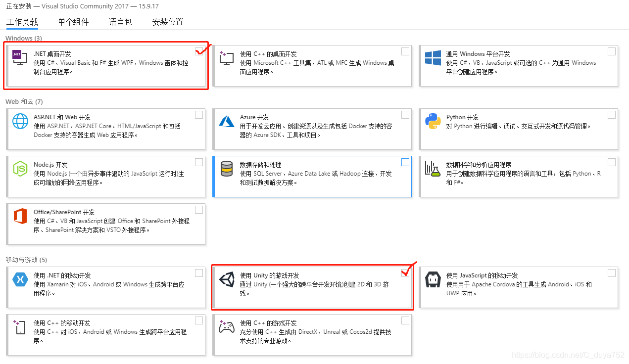Viewport: 629px width, 364px height.
Task: Click the Azure card description text
Action: click(316, 131)
